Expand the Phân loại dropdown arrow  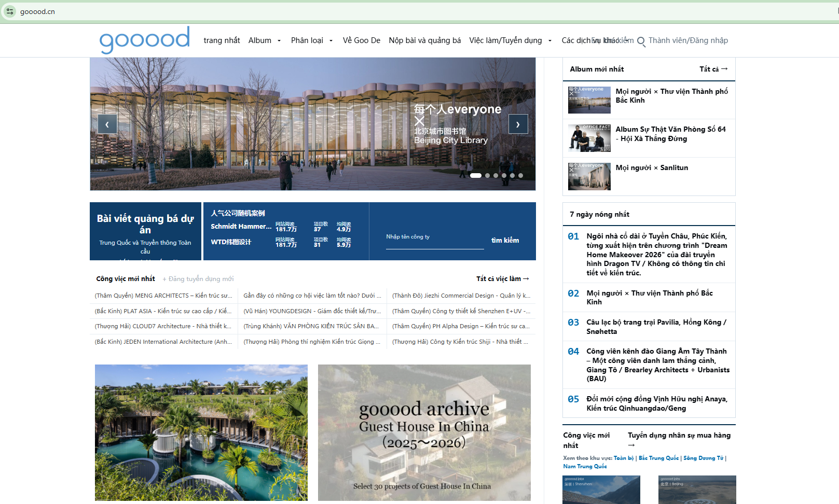point(331,40)
